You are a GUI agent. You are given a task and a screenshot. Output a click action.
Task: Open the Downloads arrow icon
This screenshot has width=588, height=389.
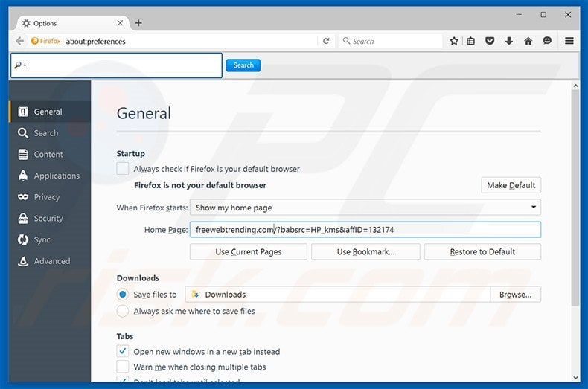(x=508, y=41)
